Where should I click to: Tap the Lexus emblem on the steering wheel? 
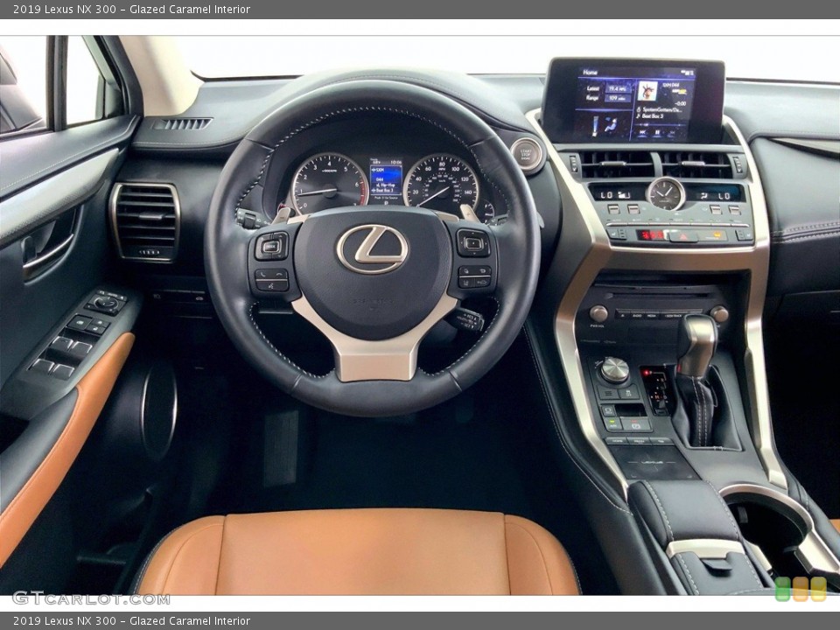pyautogui.click(x=373, y=249)
